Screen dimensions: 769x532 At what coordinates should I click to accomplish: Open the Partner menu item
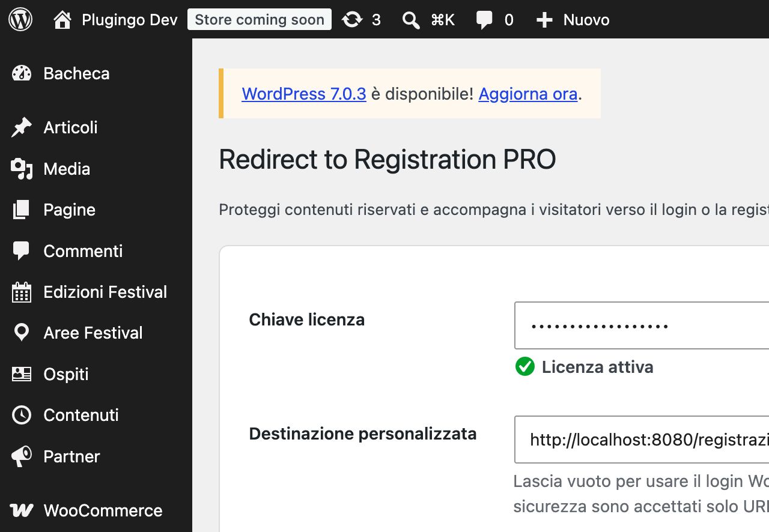tap(96, 456)
